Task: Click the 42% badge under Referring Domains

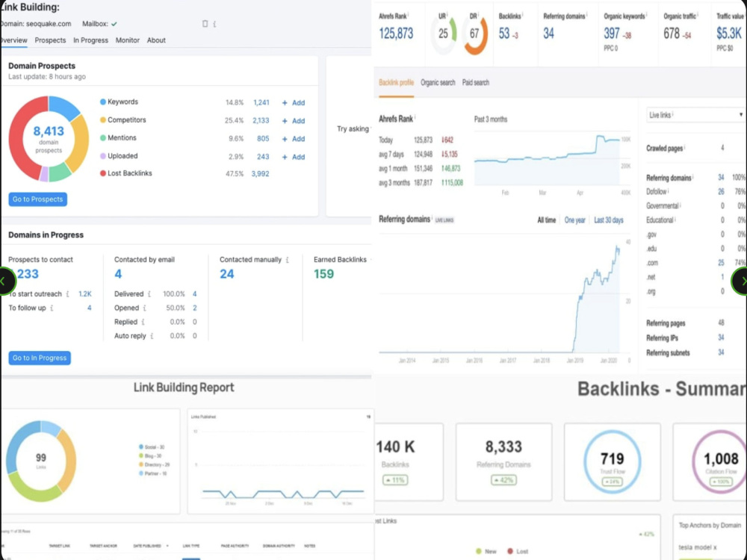Action: 503,480
